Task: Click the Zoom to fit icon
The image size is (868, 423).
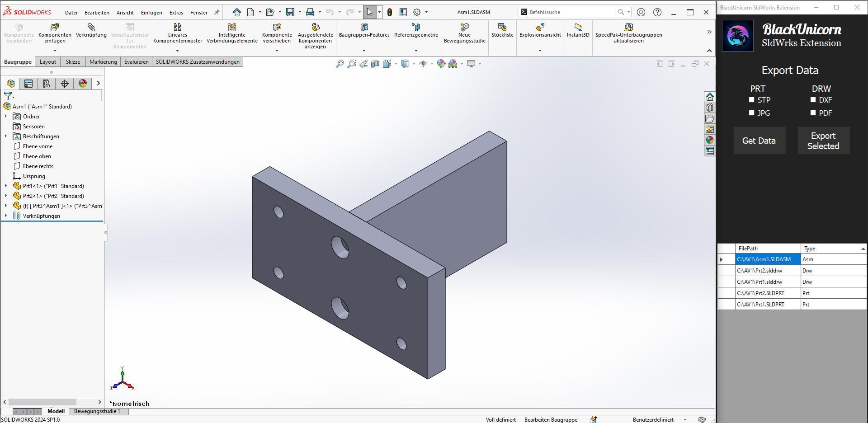Action: coord(340,64)
